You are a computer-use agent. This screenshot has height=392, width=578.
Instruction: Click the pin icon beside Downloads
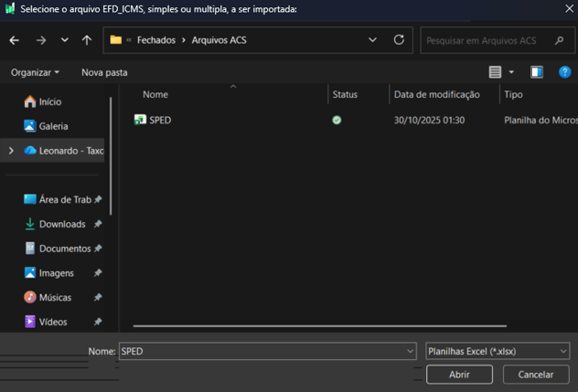point(98,224)
